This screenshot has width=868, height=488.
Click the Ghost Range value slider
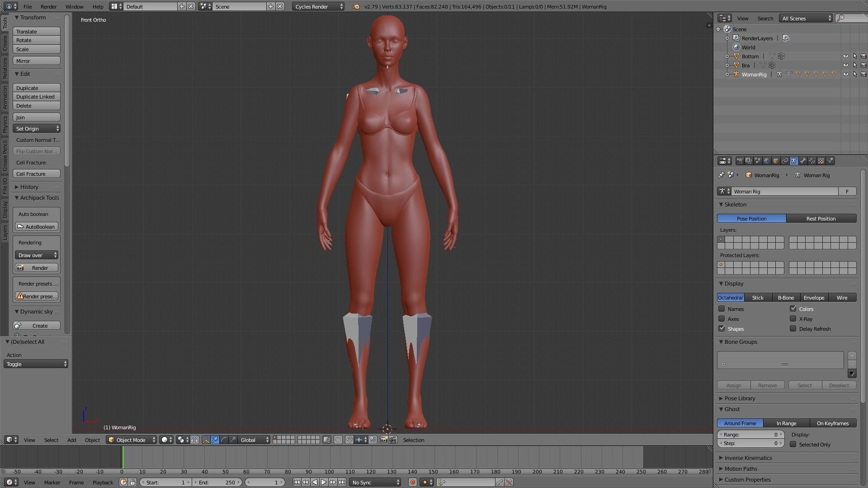pos(750,435)
